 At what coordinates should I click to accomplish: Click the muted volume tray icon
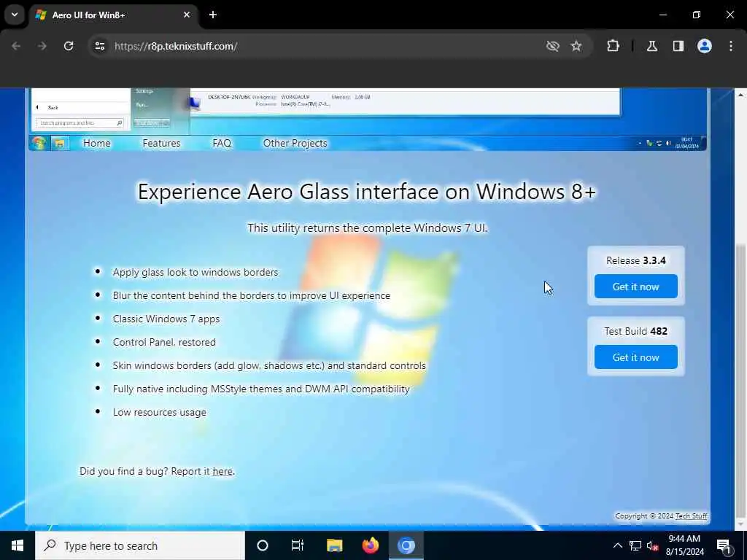click(x=653, y=545)
